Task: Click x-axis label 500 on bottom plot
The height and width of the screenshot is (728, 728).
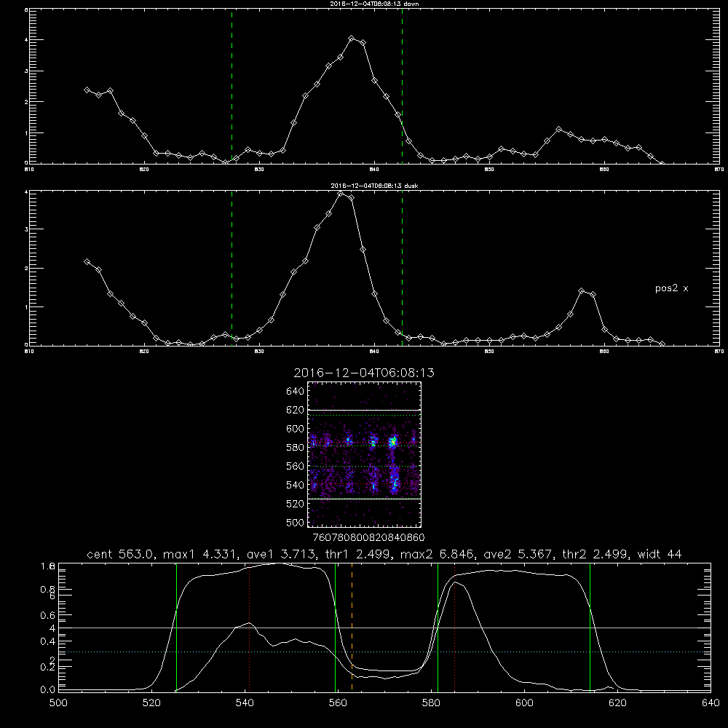Action: 58,703
